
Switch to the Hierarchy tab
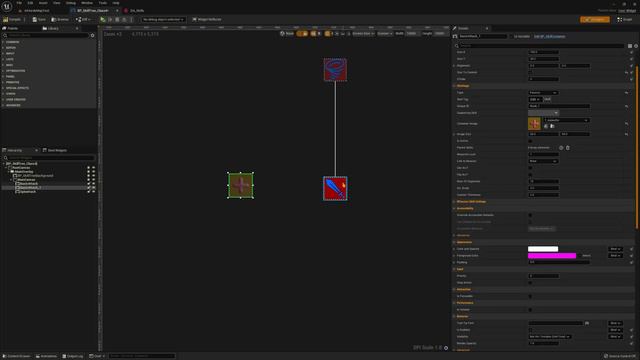tap(12, 150)
